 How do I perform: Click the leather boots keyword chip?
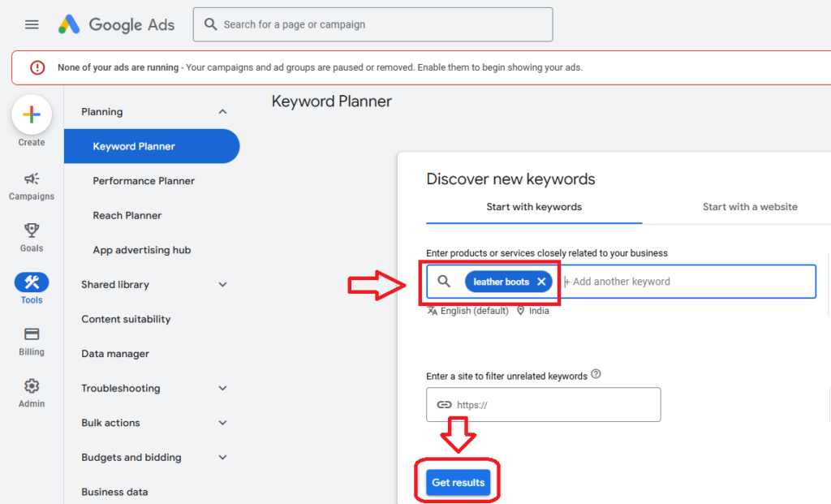(501, 282)
